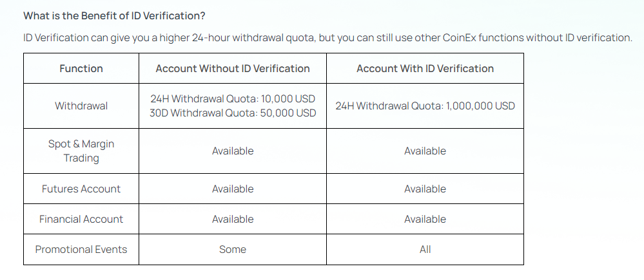Click Available under With ID for Financial Account
644x280 pixels.
(425, 219)
